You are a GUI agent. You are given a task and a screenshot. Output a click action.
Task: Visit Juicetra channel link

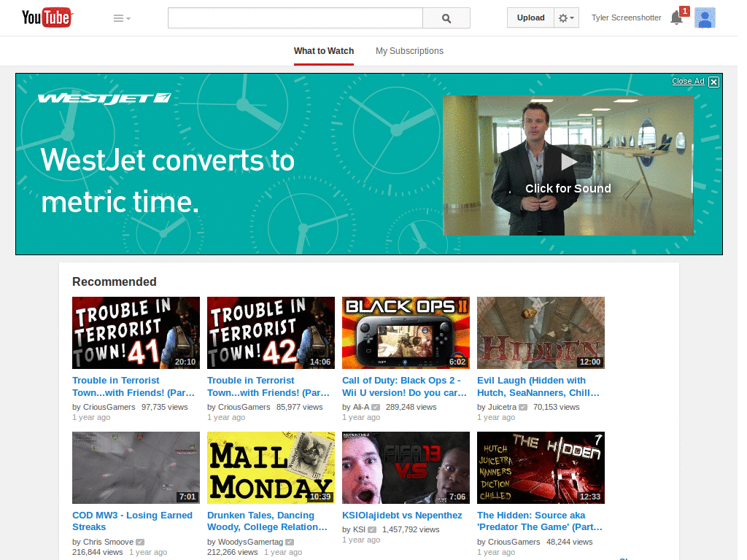(502, 407)
